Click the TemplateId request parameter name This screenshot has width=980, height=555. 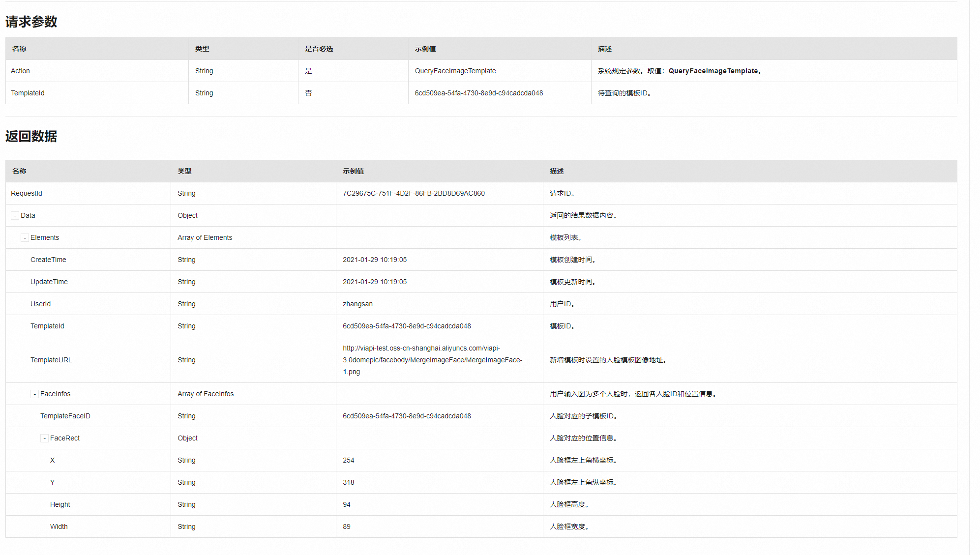(x=28, y=93)
